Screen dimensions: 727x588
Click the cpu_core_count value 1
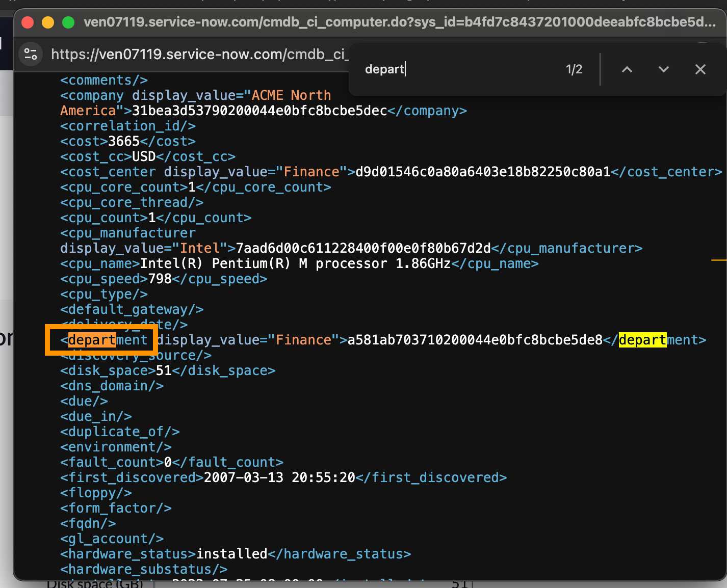[x=192, y=187]
